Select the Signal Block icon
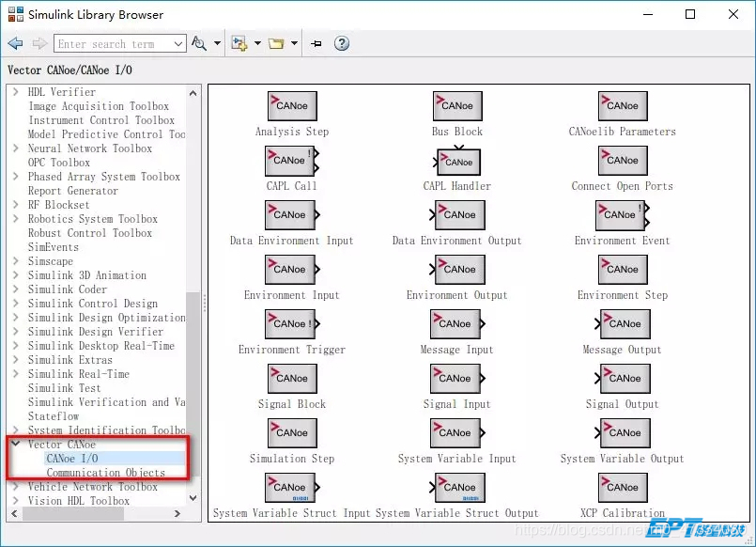This screenshot has width=756, height=547. point(292,379)
